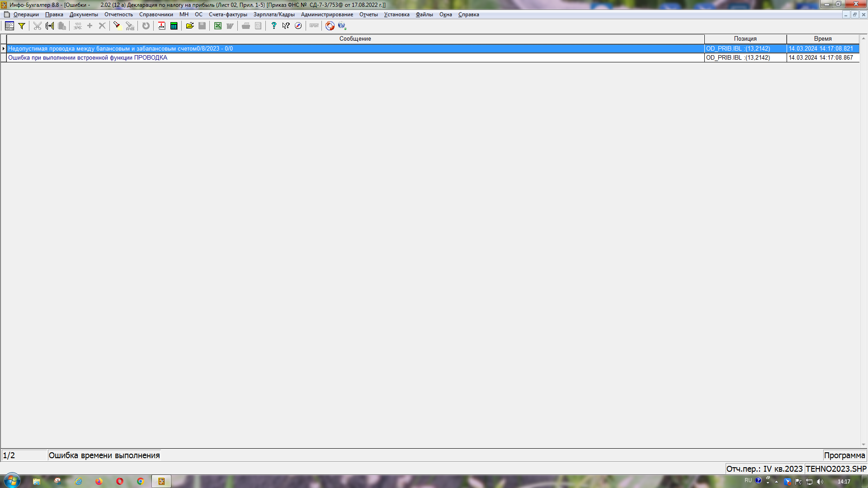Open the Windows Start button

click(x=12, y=481)
